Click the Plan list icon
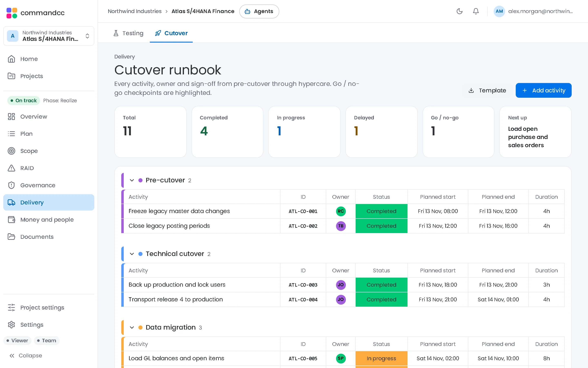This screenshot has width=588, height=368. [11, 134]
